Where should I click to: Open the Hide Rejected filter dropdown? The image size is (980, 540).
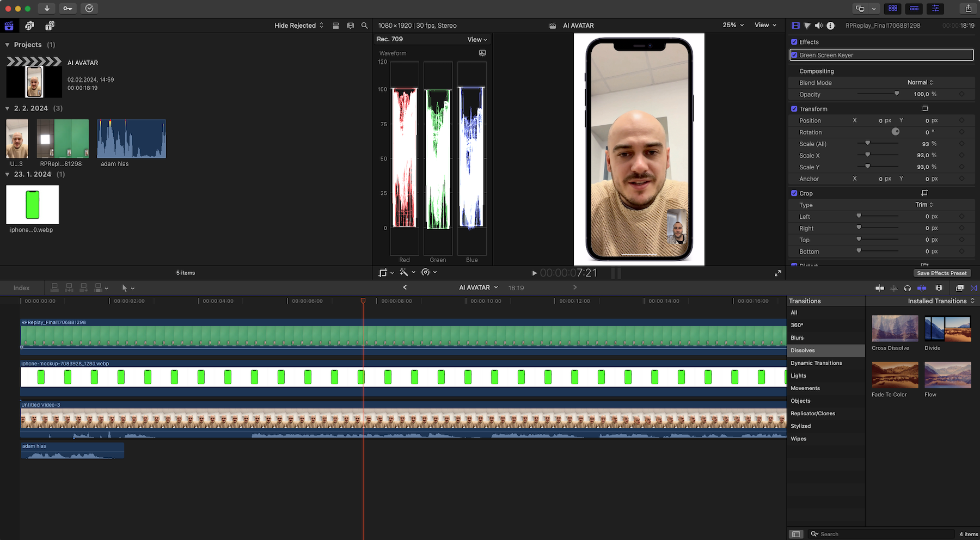pos(299,26)
